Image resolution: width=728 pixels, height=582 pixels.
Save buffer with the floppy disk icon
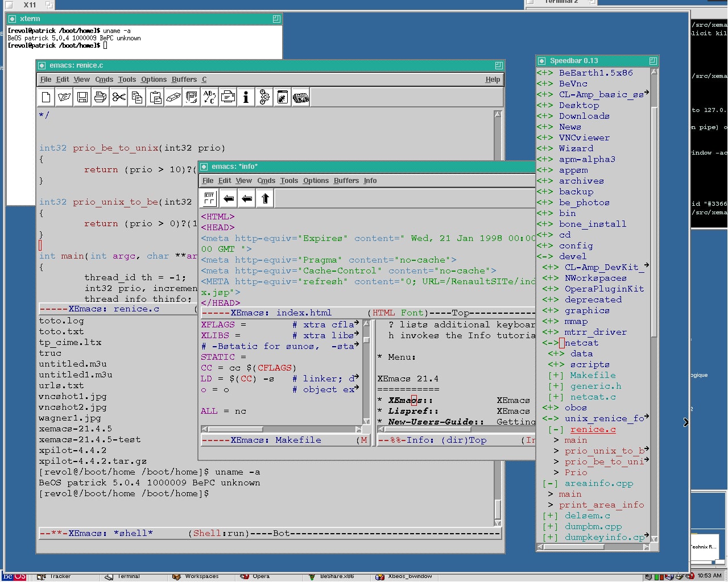click(82, 97)
